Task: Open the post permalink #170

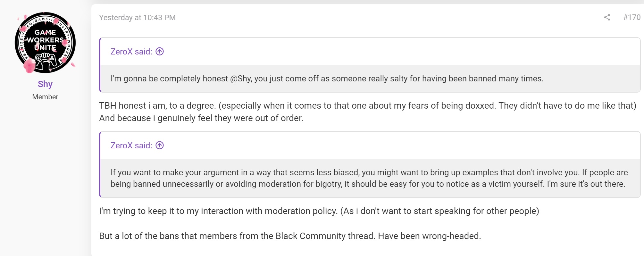Action: (631, 17)
